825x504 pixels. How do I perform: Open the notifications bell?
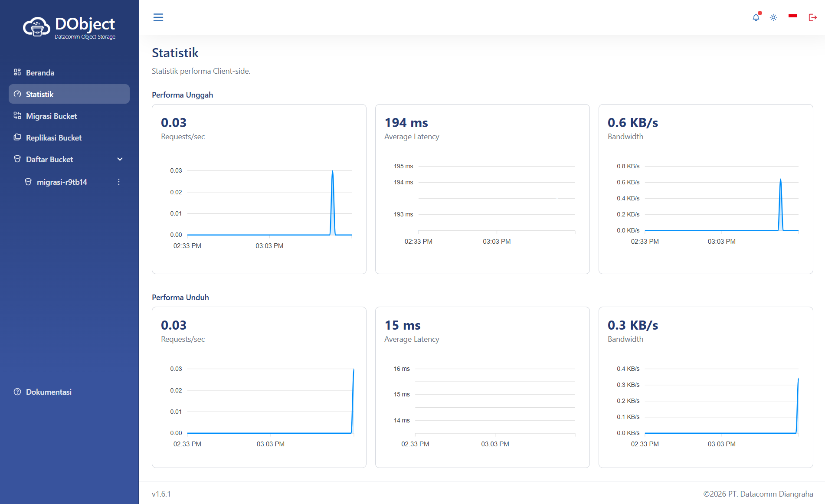click(x=756, y=17)
